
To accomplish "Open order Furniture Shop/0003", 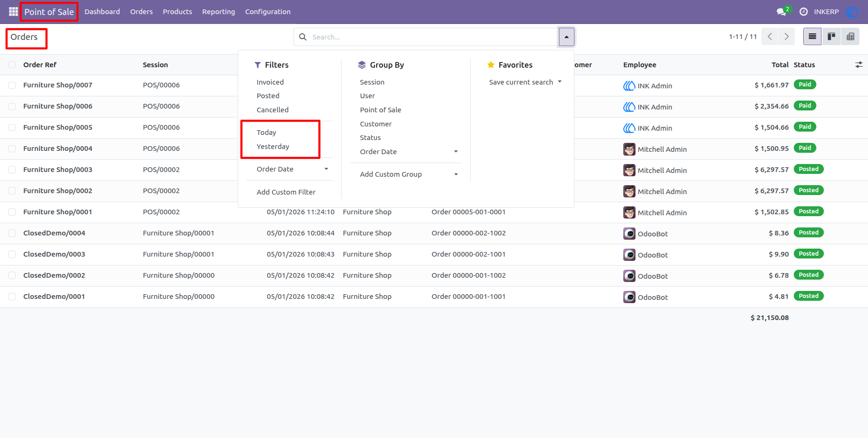I will pyautogui.click(x=58, y=170).
